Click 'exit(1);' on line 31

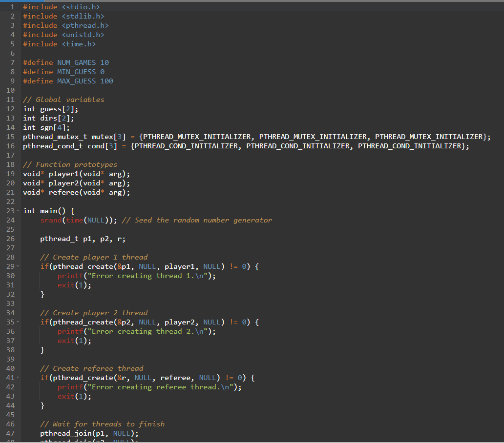74,285
